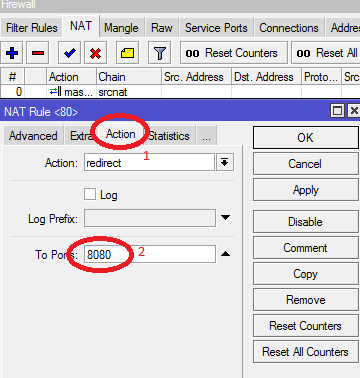Click Reset Counters button in NAT Rule
Image resolution: width=360 pixels, height=378 pixels.
click(x=306, y=326)
